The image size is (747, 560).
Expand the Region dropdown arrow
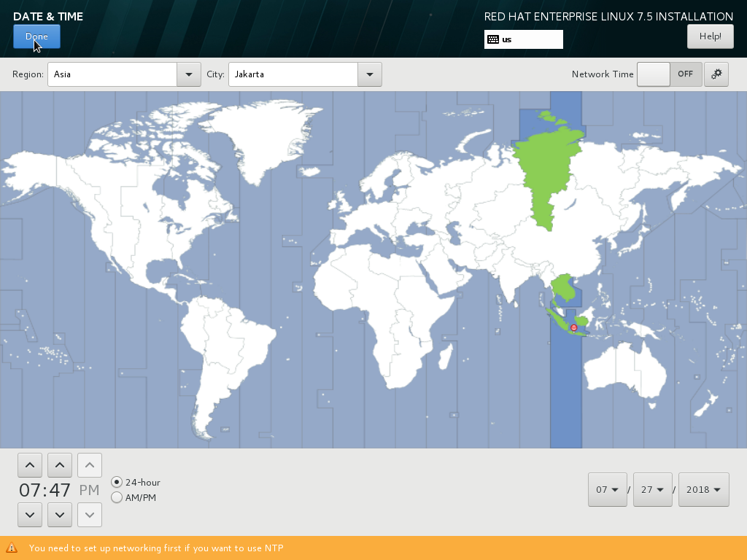tap(189, 74)
